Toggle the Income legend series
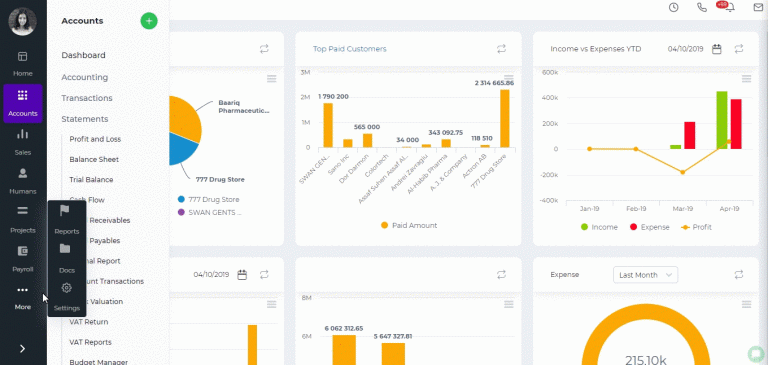The height and width of the screenshot is (365, 768). coord(599,227)
